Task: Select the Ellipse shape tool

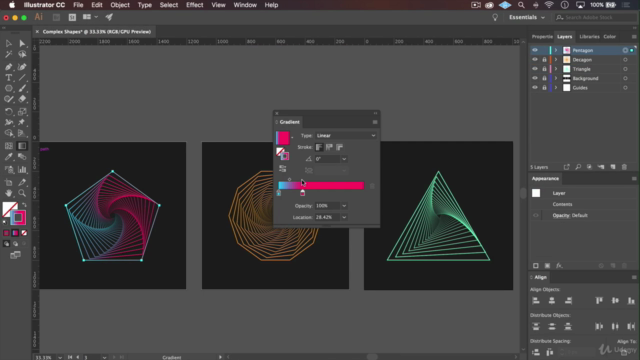Action: click(9, 88)
